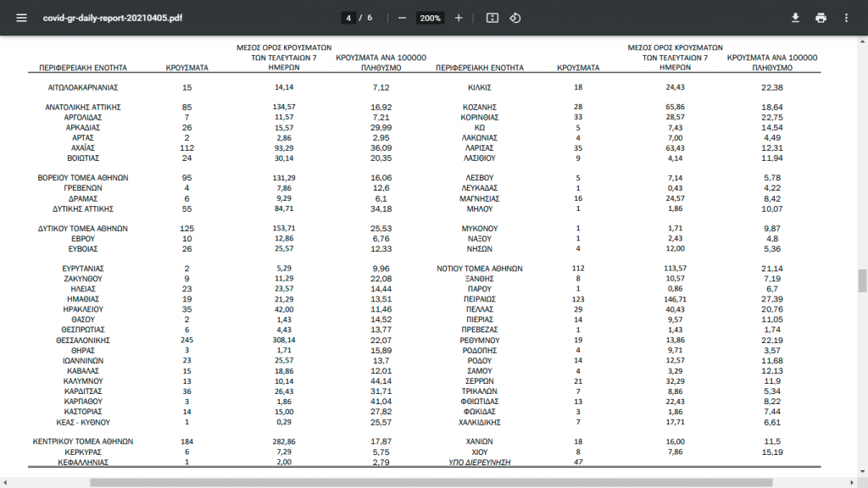Click the ΔΥΤΙΚΗΣ ΑΤΤΙΚΗΣ region name
Image resolution: width=868 pixels, height=488 pixels.
click(x=83, y=209)
